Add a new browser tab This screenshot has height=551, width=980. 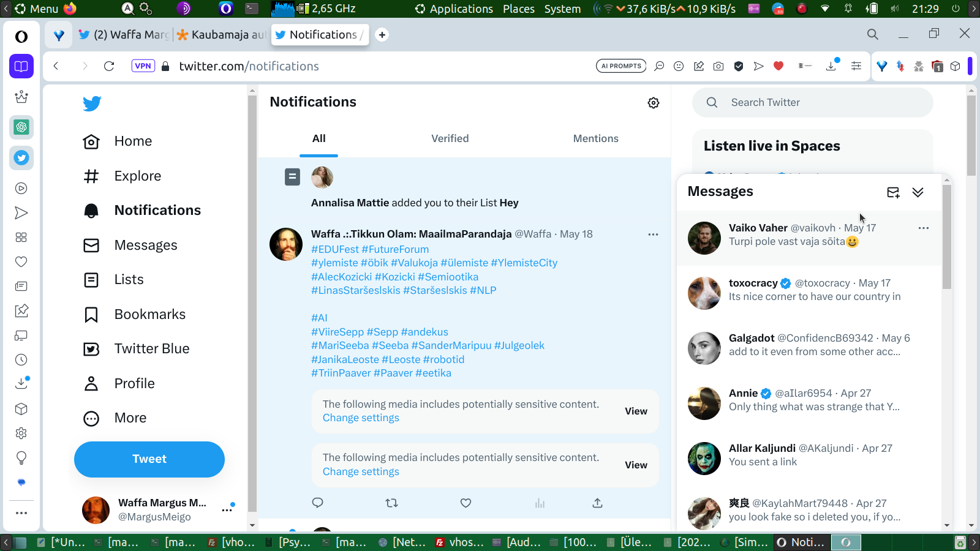pyautogui.click(x=382, y=35)
